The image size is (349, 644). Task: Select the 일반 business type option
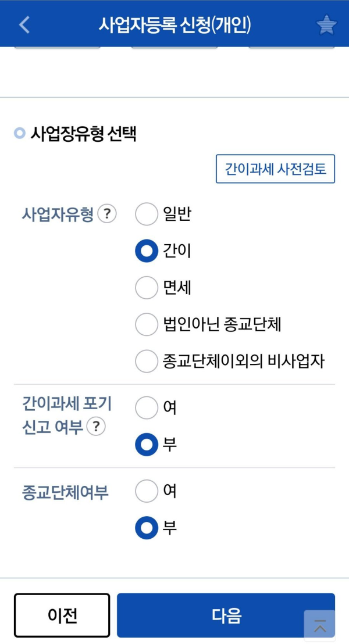147,214
